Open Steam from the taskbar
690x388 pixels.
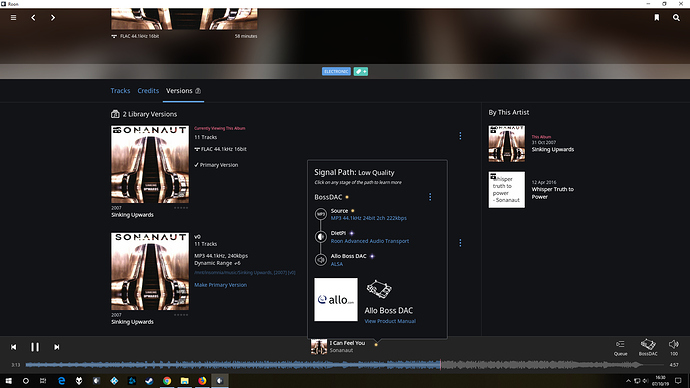tap(149, 381)
